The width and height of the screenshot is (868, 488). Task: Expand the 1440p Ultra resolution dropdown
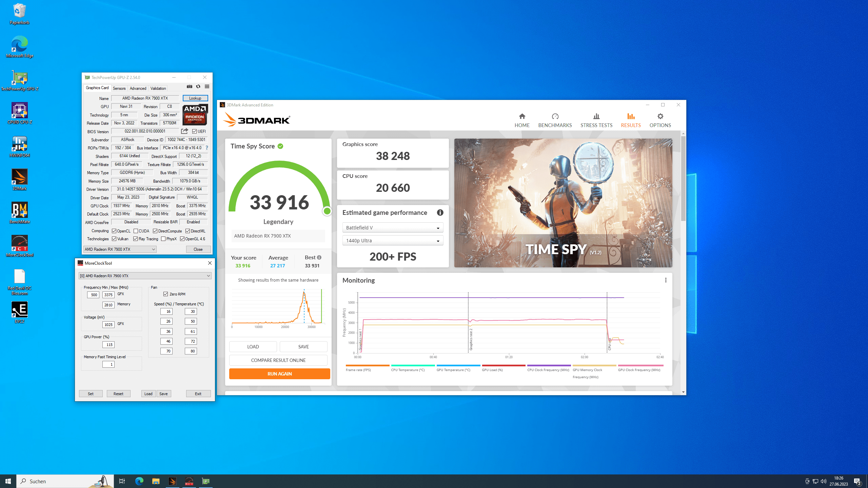click(x=393, y=241)
